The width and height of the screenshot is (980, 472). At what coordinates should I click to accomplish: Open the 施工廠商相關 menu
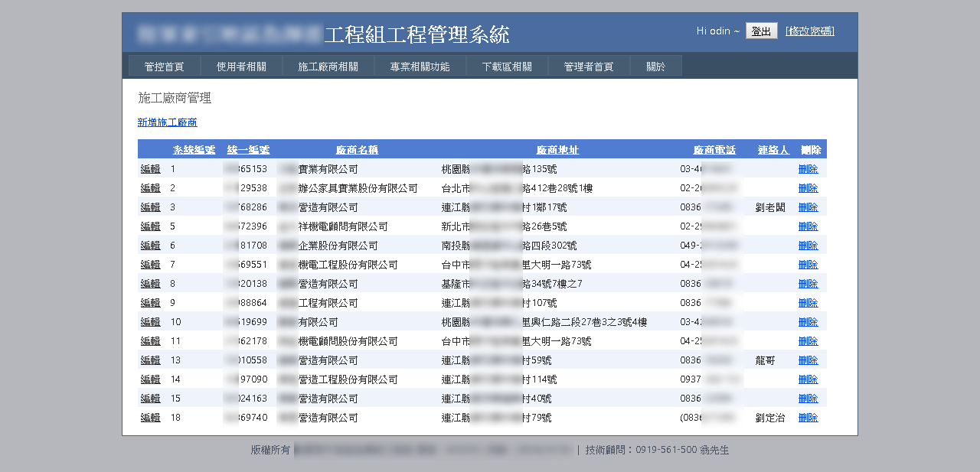328,67
